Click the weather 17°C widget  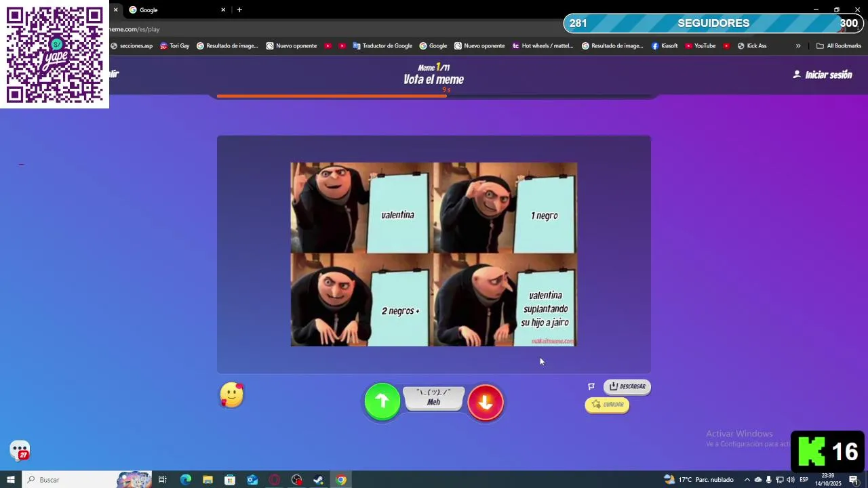point(699,480)
